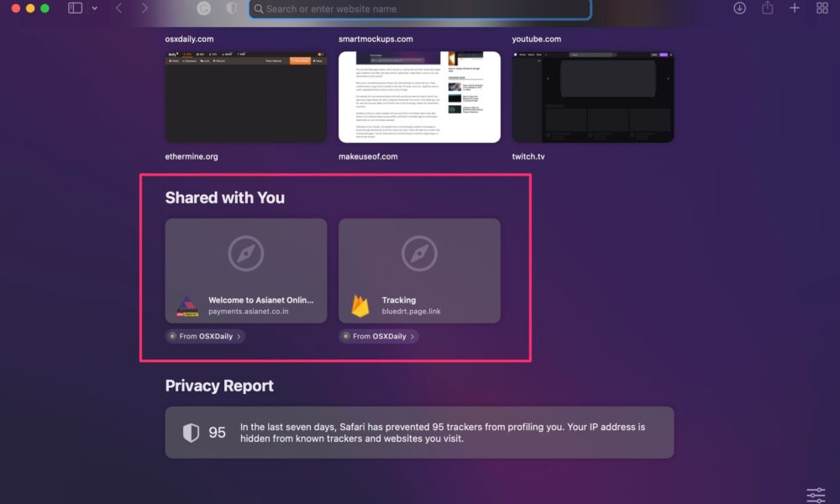
Task: Click the youtube.com label
Action: tap(536, 39)
